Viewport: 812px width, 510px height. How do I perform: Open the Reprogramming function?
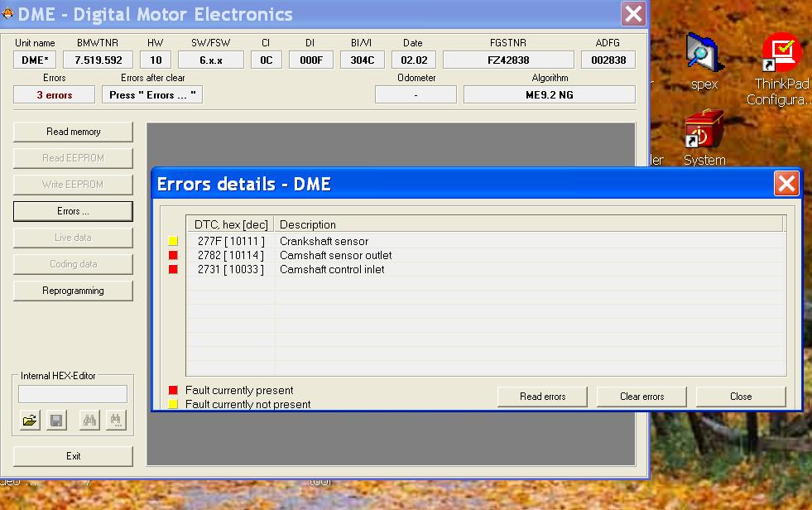pos(73,291)
